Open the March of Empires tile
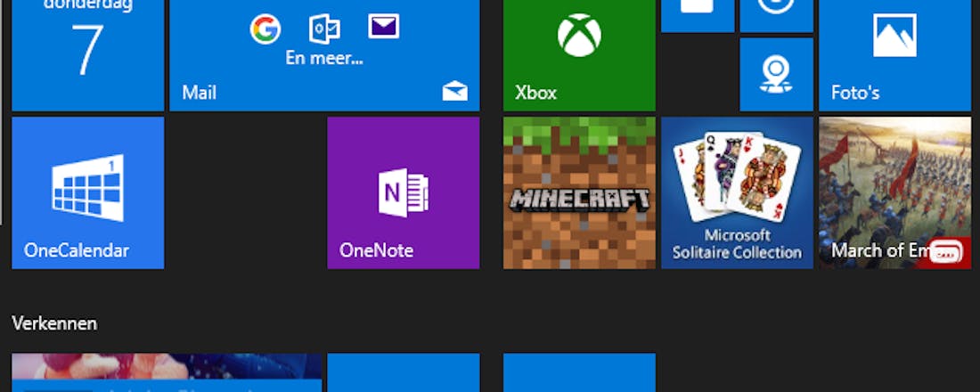Screen dimensions: 980x392 click(x=894, y=192)
